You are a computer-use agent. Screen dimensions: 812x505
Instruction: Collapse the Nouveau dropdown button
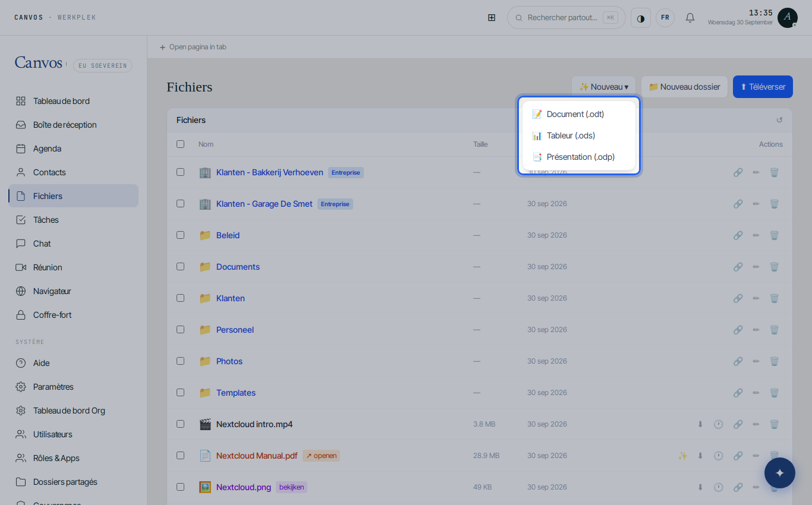click(x=603, y=87)
